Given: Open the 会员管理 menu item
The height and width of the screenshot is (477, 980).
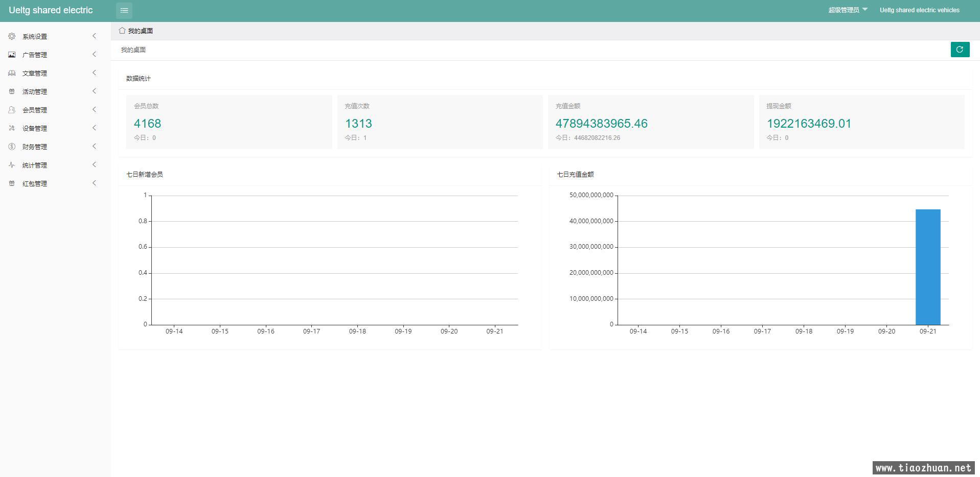Looking at the screenshot, I should [55, 110].
